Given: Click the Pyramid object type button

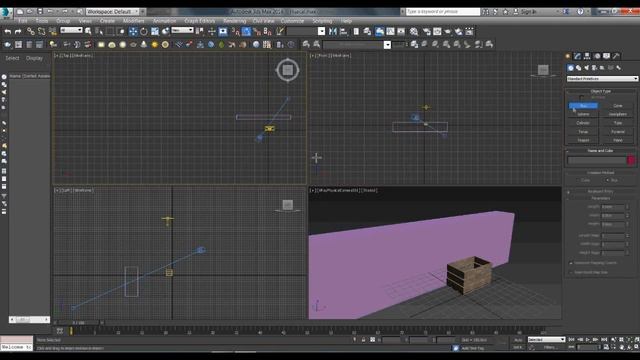Looking at the screenshot, I should 618,132.
